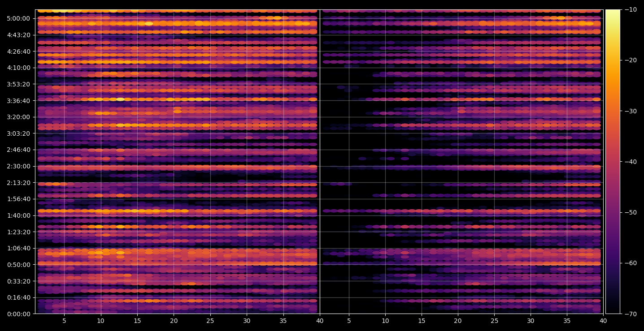Click the 5:00:00 y-axis time label
Screen dimensions: 644x331
pyautogui.click(x=18, y=18)
